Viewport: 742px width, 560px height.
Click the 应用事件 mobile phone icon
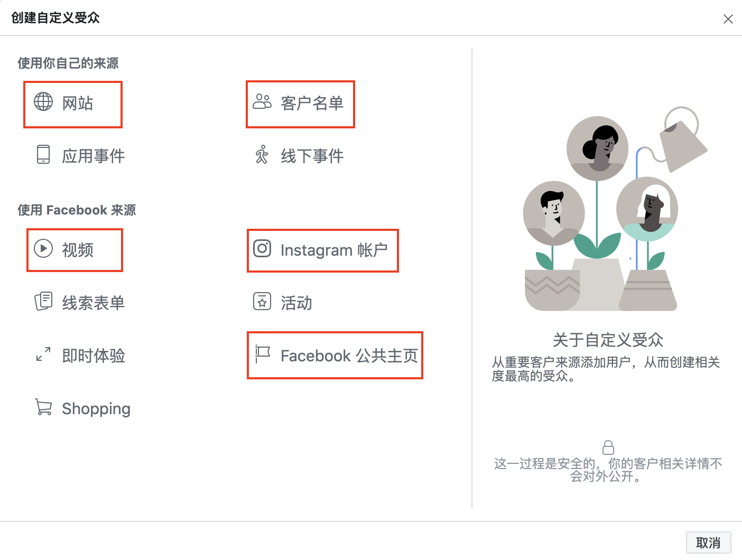click(x=43, y=155)
